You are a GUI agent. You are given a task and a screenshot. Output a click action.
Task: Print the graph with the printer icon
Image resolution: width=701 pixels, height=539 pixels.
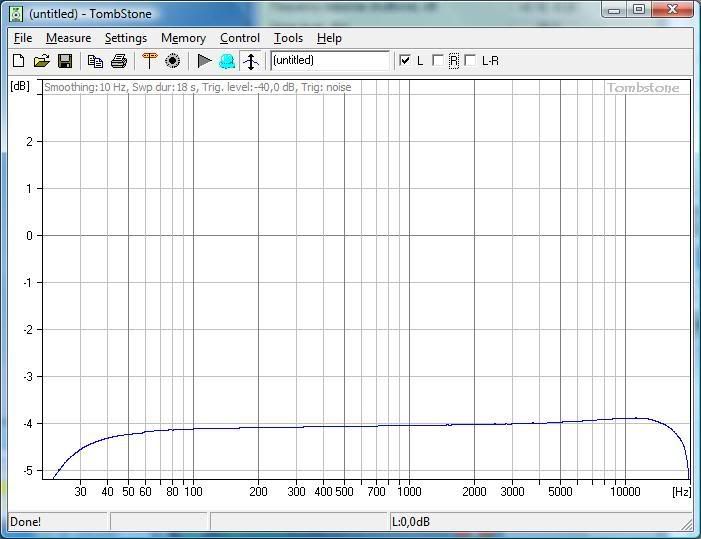pyautogui.click(x=118, y=61)
